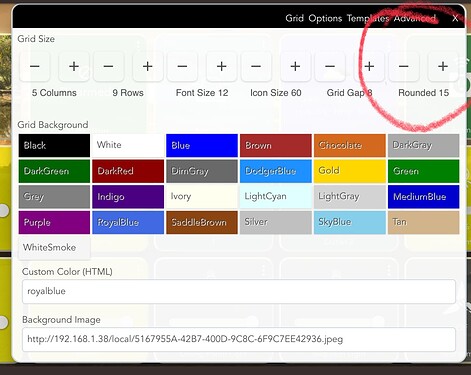Select the SkyBlue background color

pos(350,222)
